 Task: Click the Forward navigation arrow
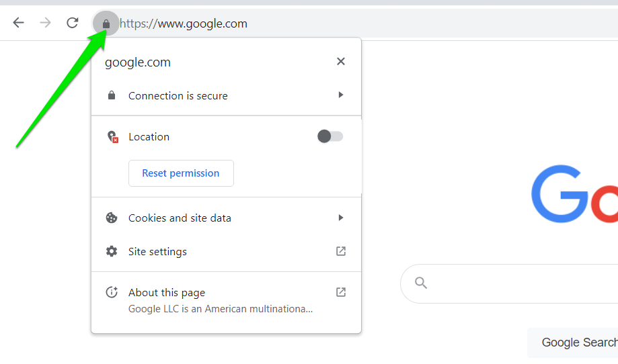[45, 23]
